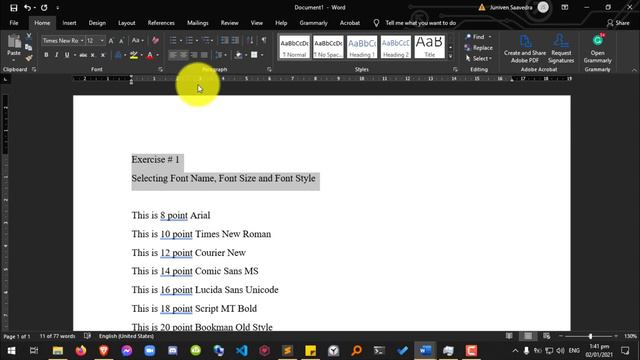The width and height of the screenshot is (640, 360).
Task: Open Visual Studio Code from taskbar
Action: point(241,351)
